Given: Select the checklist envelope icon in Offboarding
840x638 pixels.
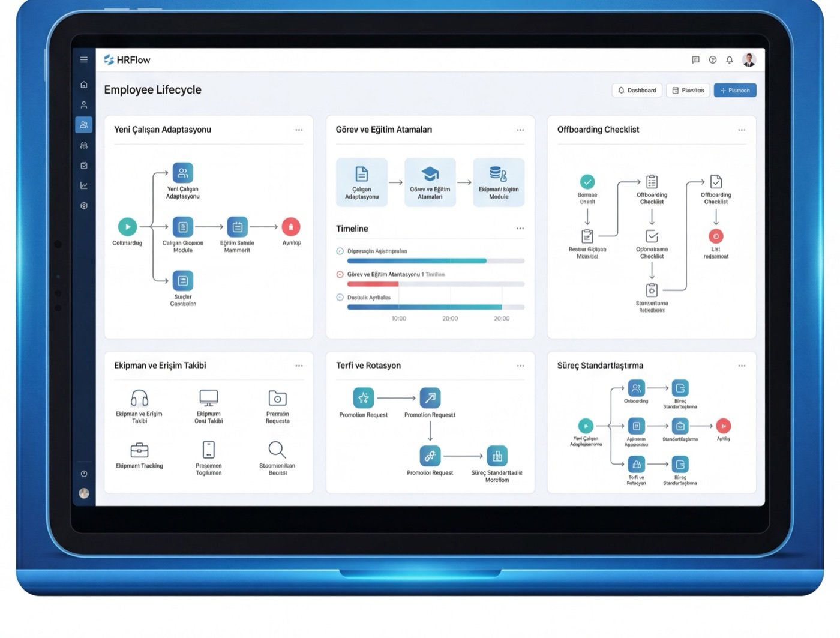Looking at the screenshot, I should click(x=652, y=236).
